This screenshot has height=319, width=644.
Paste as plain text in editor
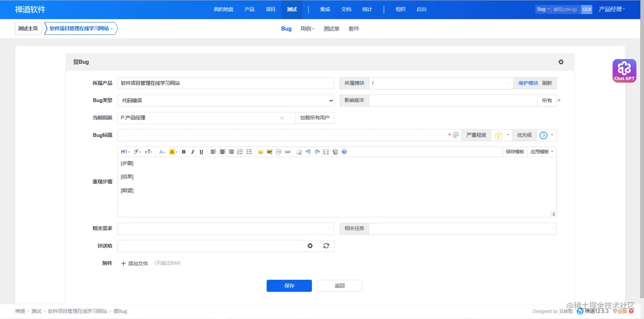(x=335, y=152)
